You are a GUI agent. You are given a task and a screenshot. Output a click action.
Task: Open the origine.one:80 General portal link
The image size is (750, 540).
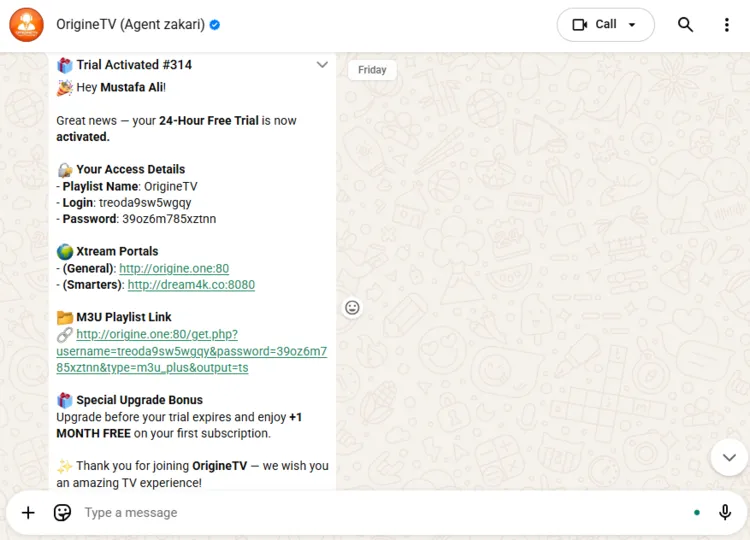[174, 268]
